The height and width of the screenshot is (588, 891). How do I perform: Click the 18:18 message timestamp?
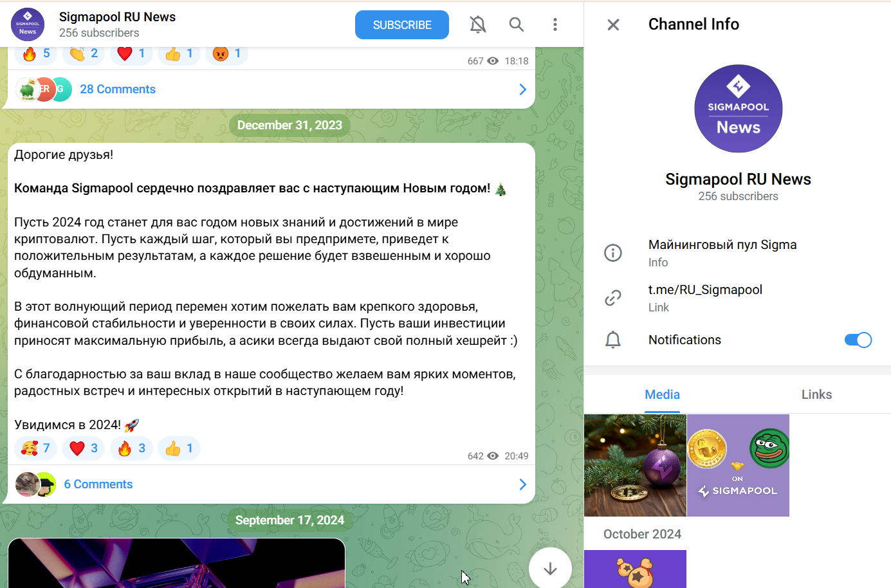coord(517,61)
